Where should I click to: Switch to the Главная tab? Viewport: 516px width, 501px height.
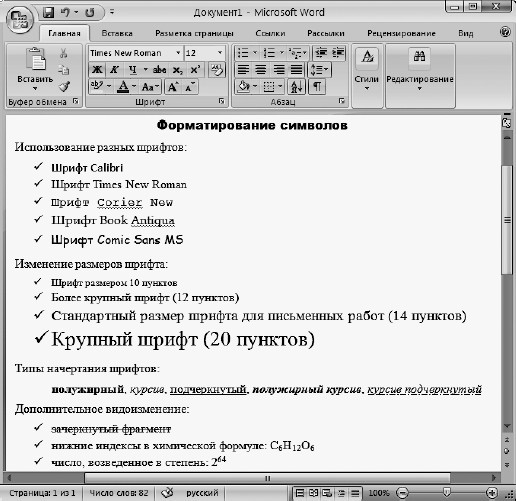[64, 33]
